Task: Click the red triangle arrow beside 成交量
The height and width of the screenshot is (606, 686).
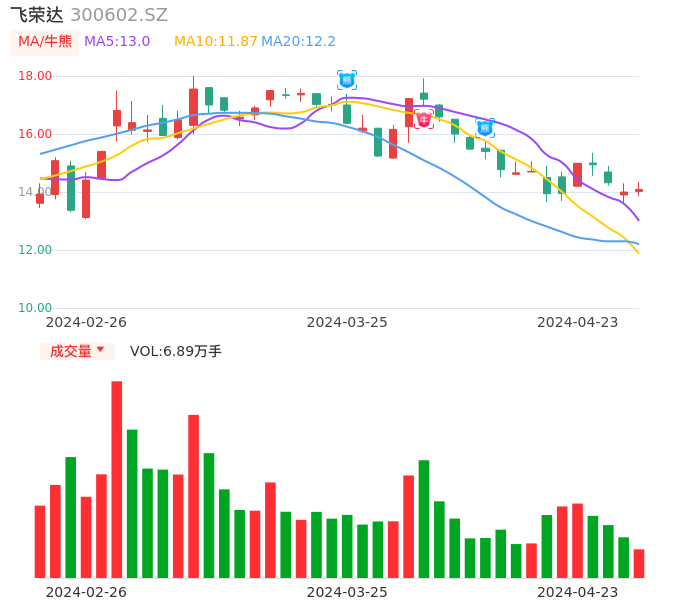Action: [x=100, y=350]
